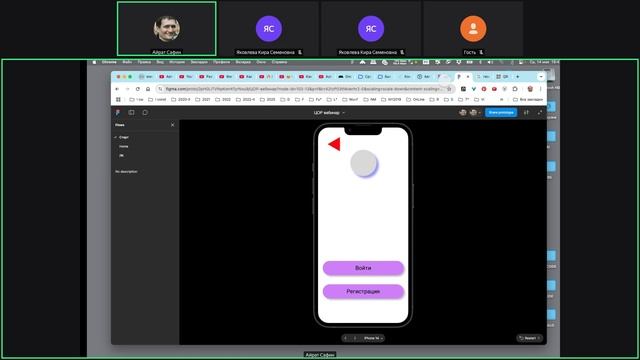This screenshot has width=640, height=360.
Task: Open the Chrome apps grid in bookmarks bar
Action: pyautogui.click(x=118, y=100)
